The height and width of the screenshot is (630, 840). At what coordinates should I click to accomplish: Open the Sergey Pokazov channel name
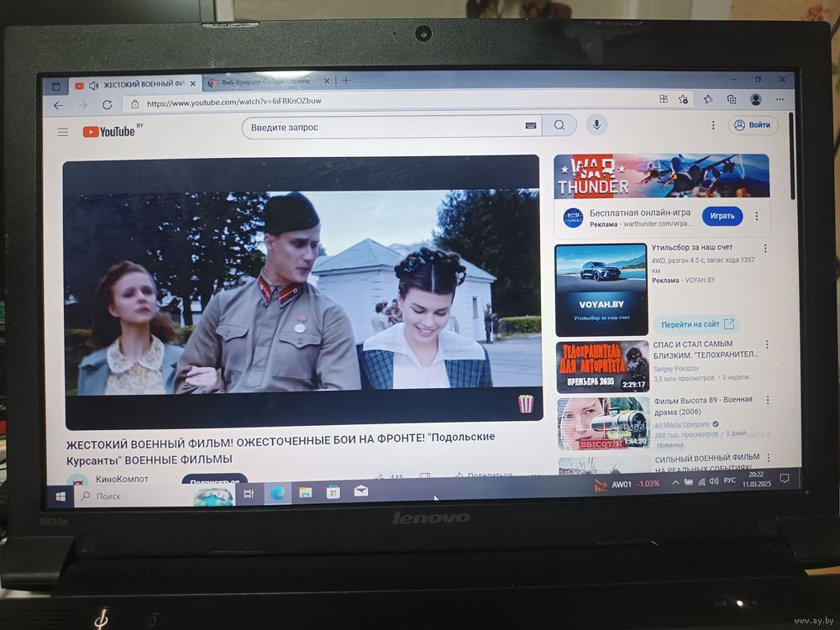[676, 369]
